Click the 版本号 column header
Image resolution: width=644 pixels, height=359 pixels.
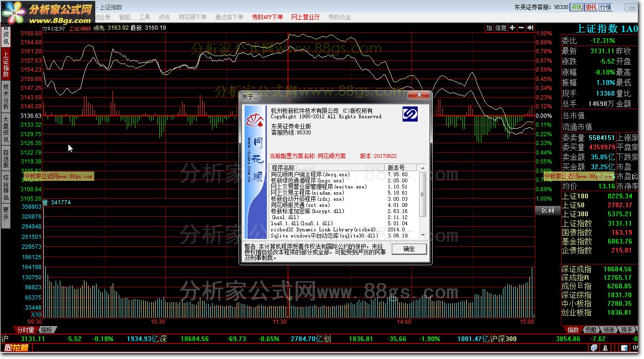(x=402, y=168)
